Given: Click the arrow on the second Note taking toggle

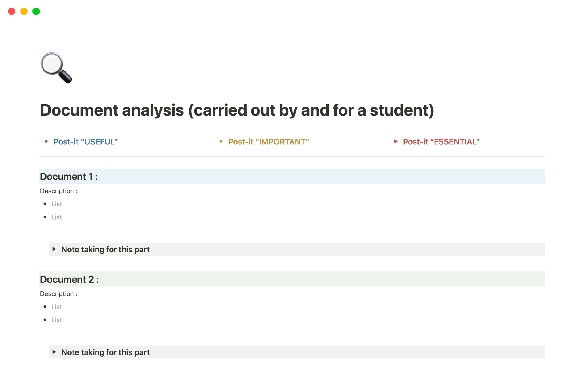Looking at the screenshot, I should tap(55, 352).
